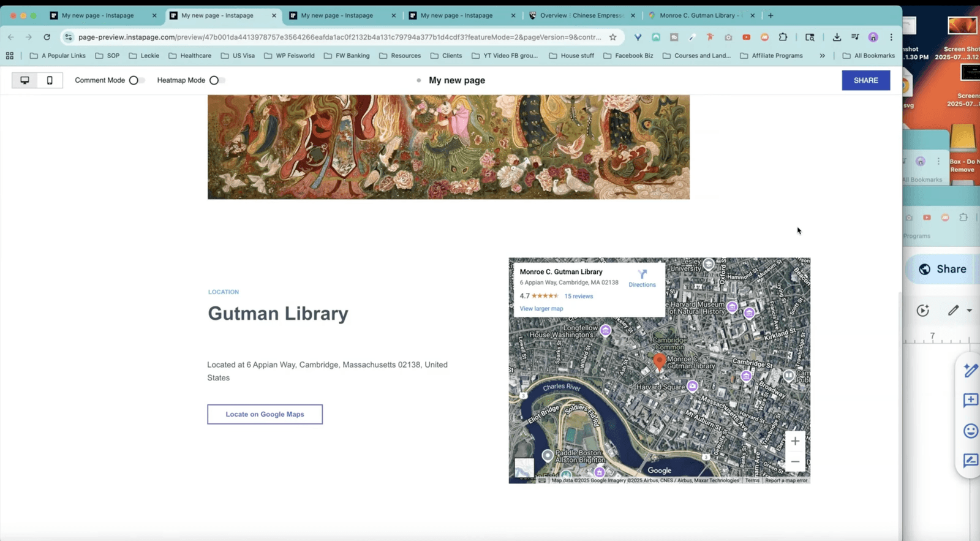Click the Gutman Library heading
980x541 pixels.
278,314
